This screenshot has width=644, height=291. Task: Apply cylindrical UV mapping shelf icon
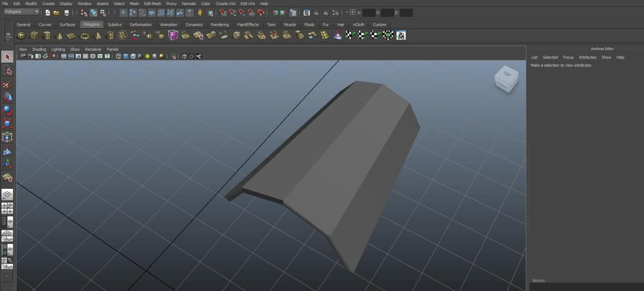362,35
